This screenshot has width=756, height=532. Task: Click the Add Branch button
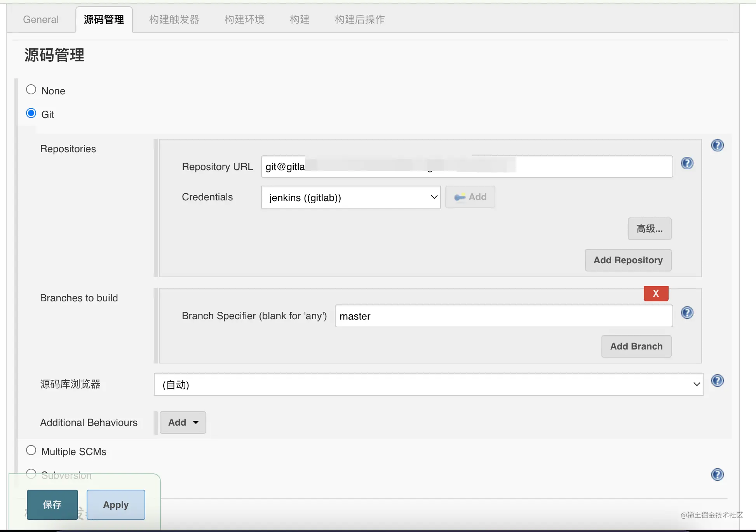[636, 346]
